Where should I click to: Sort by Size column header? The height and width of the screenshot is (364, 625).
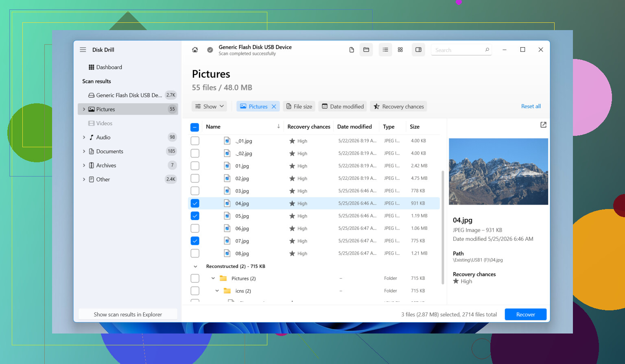pyautogui.click(x=415, y=126)
